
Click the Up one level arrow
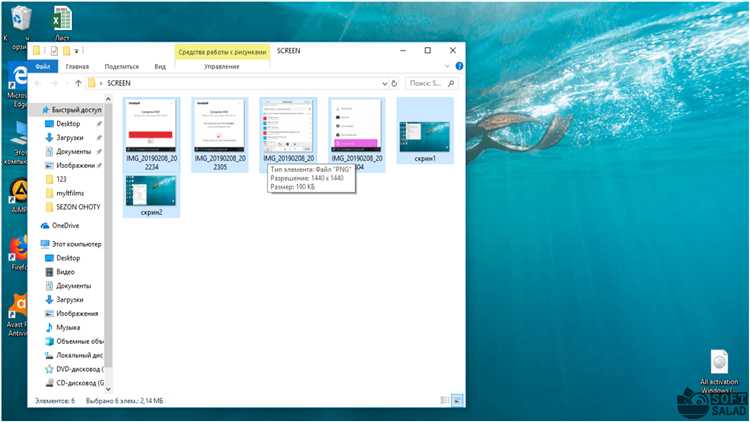pyautogui.click(x=78, y=83)
